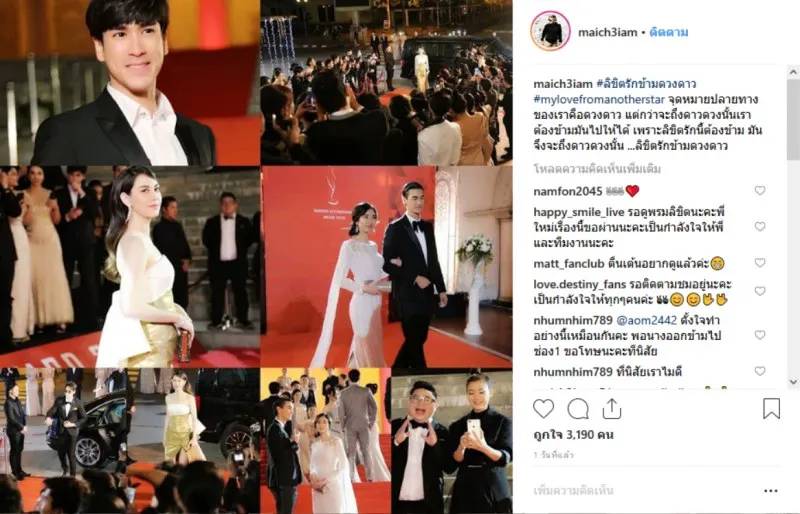The image size is (800, 514).
Task: Open the @aom2442 mention link
Action: click(x=646, y=321)
